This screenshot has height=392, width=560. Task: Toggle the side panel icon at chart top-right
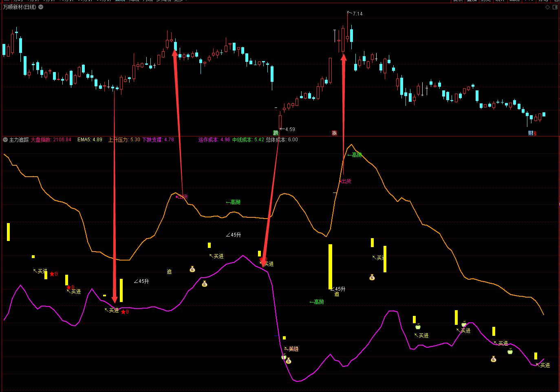pos(556,7)
